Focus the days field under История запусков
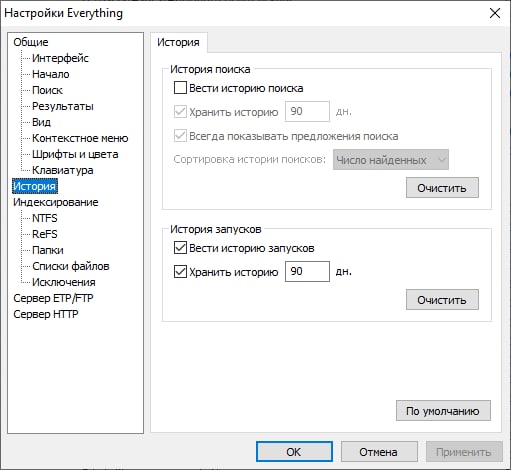 coord(307,271)
